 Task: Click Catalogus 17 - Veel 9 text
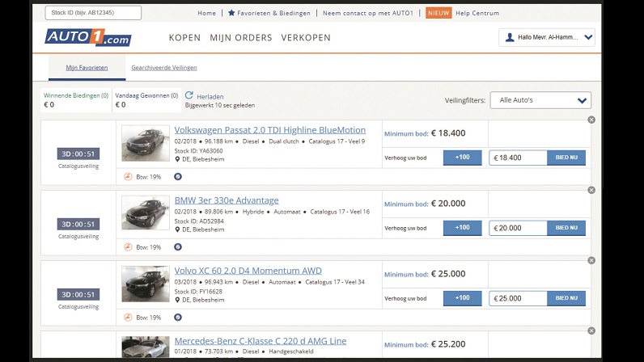click(337, 141)
